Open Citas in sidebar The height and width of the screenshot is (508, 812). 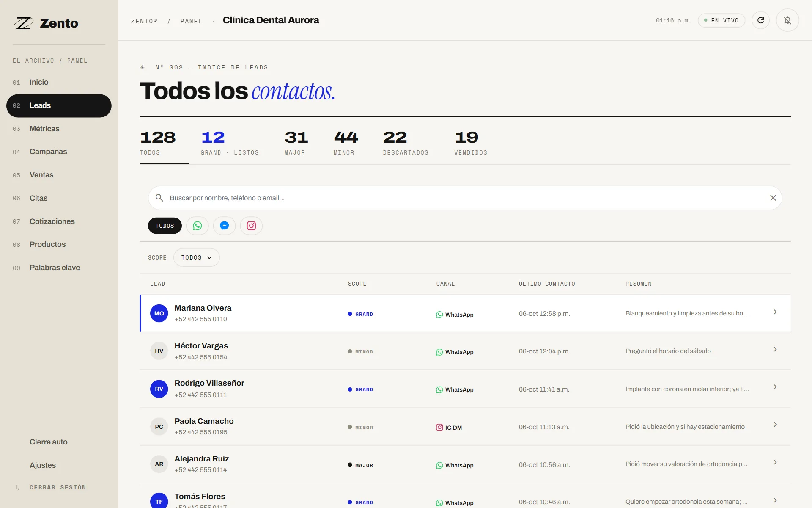click(59, 198)
